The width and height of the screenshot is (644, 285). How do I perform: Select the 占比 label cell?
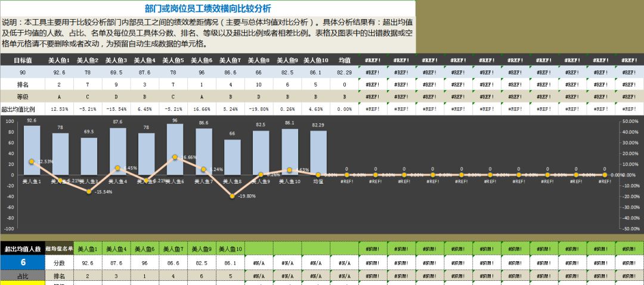23,277
